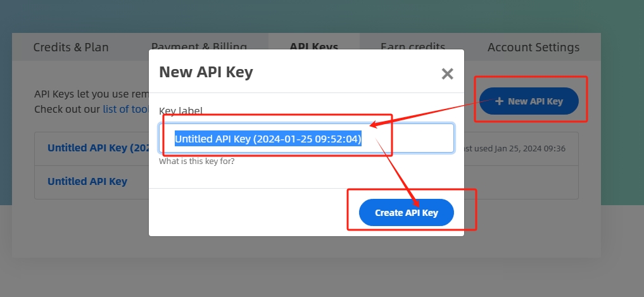Open the second Untitled API Key entry
The image size is (644, 297).
click(87, 181)
